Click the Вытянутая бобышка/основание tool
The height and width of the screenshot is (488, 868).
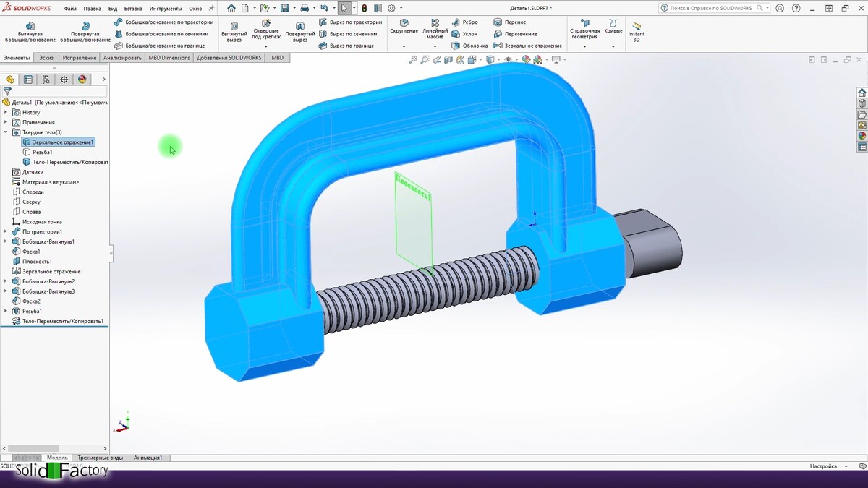[x=30, y=31]
